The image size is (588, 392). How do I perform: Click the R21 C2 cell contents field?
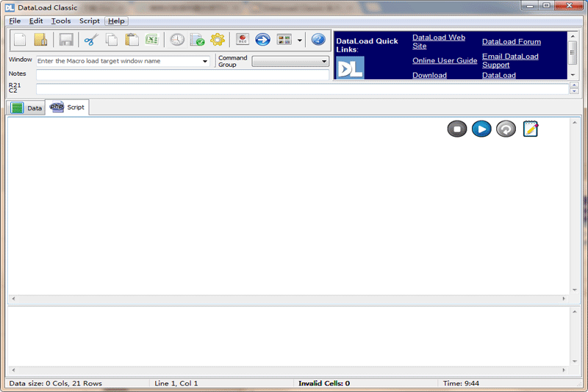pyautogui.click(x=302, y=88)
